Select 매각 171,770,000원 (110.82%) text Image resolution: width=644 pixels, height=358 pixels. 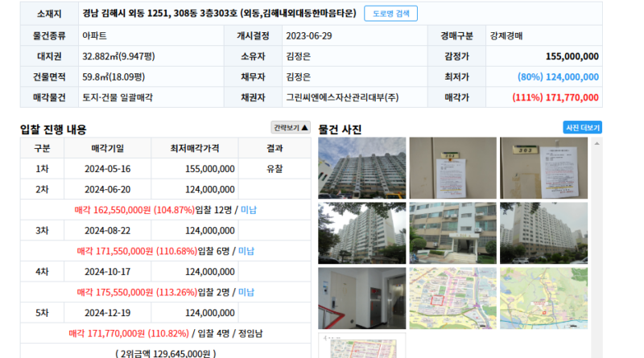129,333
